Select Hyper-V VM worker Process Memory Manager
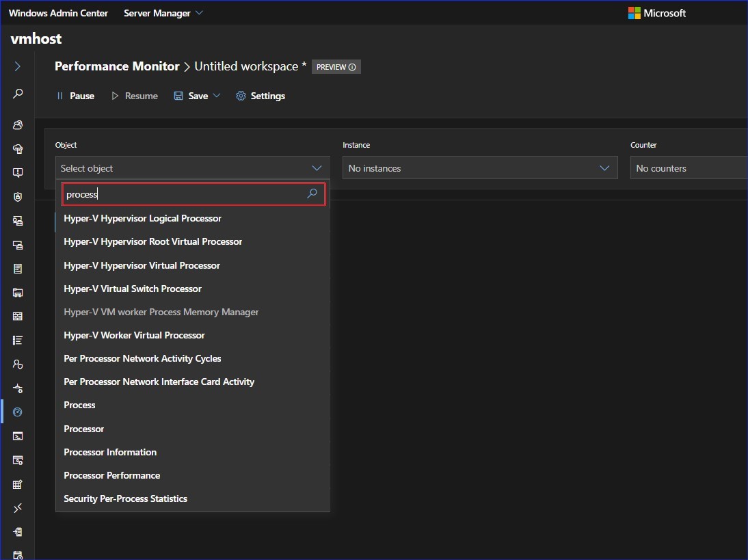The height and width of the screenshot is (560, 748). click(x=193, y=312)
